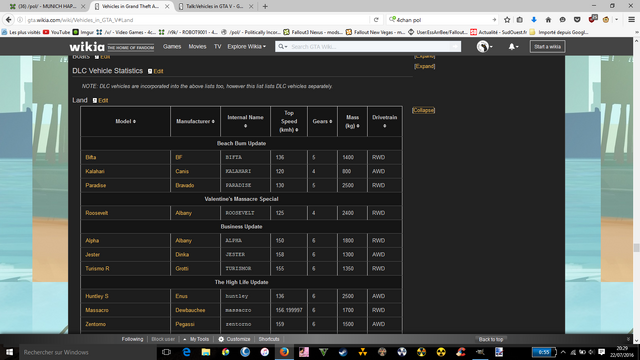The height and width of the screenshot is (360, 640).
Task: Click the 4chan pol browser search box
Action: pos(443,20)
